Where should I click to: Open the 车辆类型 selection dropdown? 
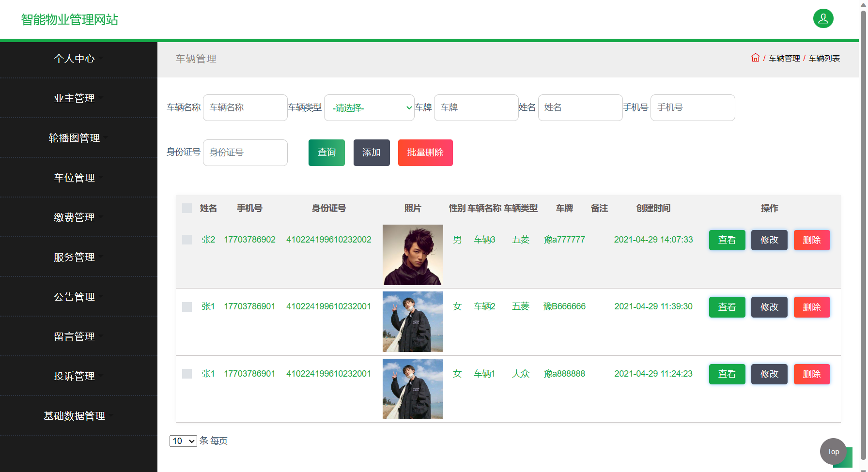pos(369,107)
